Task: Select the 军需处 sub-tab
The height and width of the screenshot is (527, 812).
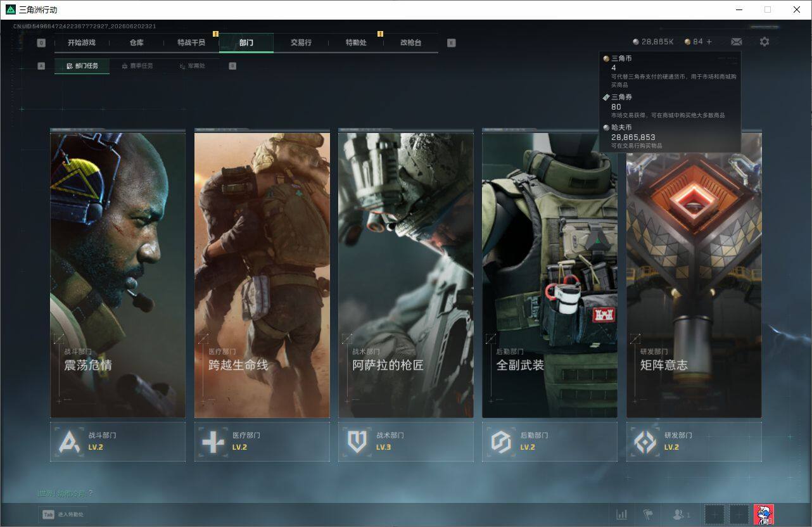Action: point(191,66)
